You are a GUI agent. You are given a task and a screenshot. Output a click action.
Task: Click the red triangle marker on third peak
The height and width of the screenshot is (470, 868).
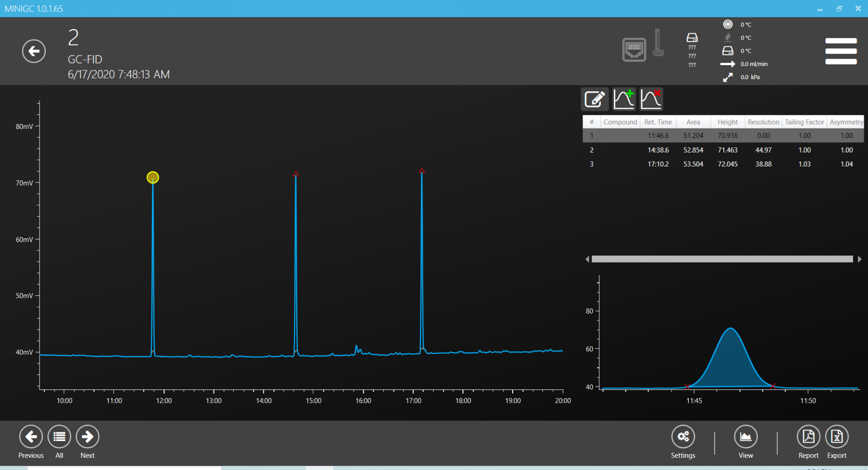422,170
